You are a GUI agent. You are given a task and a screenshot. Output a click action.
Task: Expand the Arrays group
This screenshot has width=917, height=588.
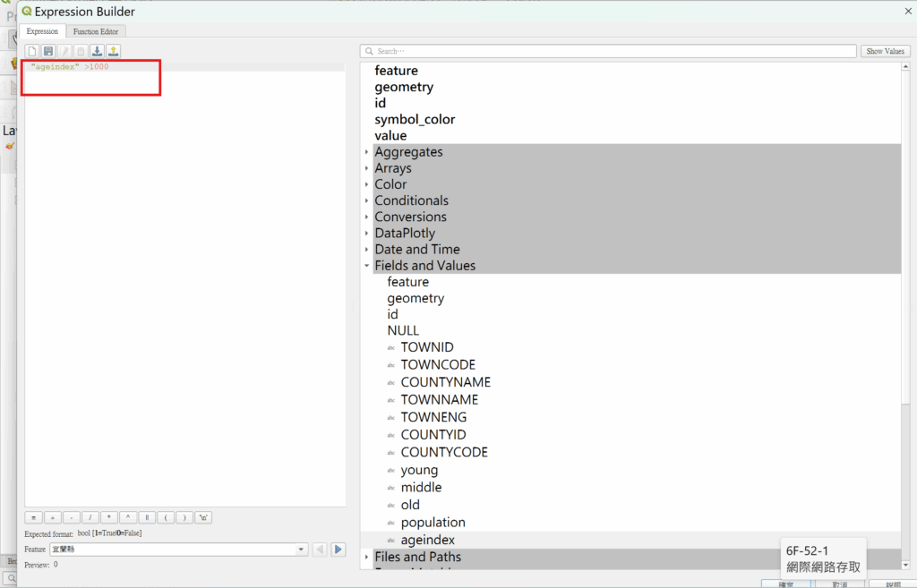366,168
